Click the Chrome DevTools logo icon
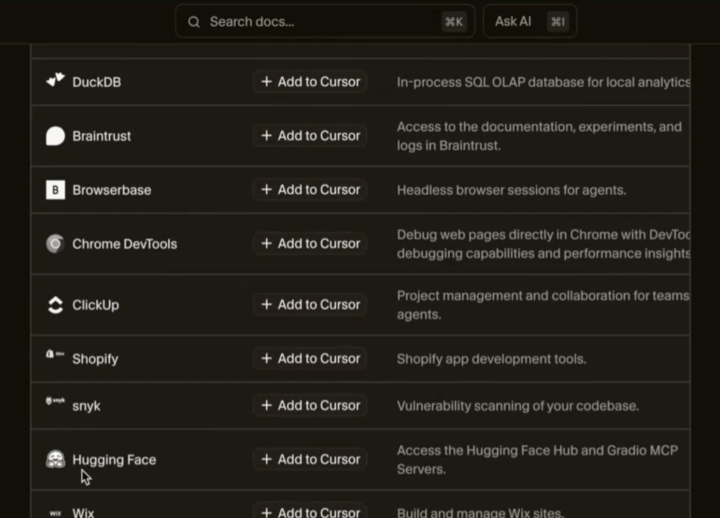Screen dimensions: 720x518 click(55, 243)
